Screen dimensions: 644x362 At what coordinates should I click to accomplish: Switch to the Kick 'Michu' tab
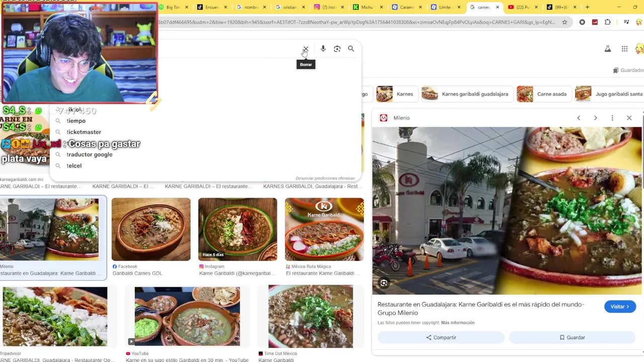point(369,7)
